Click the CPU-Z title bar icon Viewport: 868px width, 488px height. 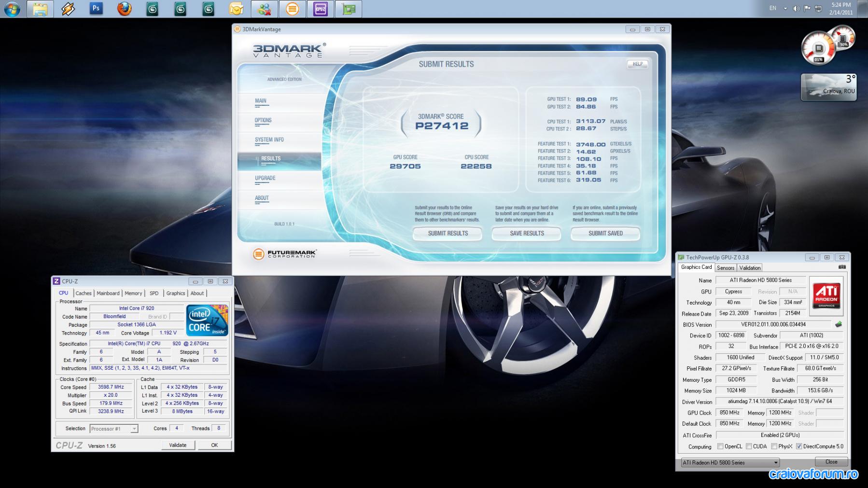56,281
